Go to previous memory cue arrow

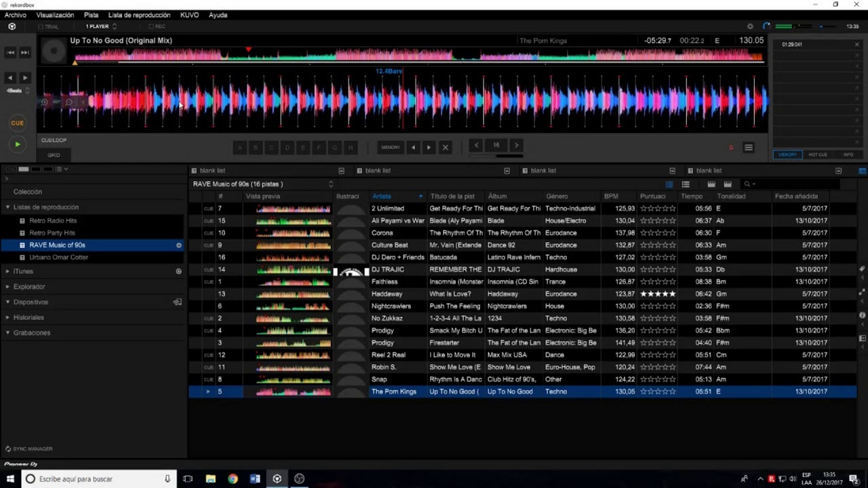pyautogui.click(x=413, y=147)
